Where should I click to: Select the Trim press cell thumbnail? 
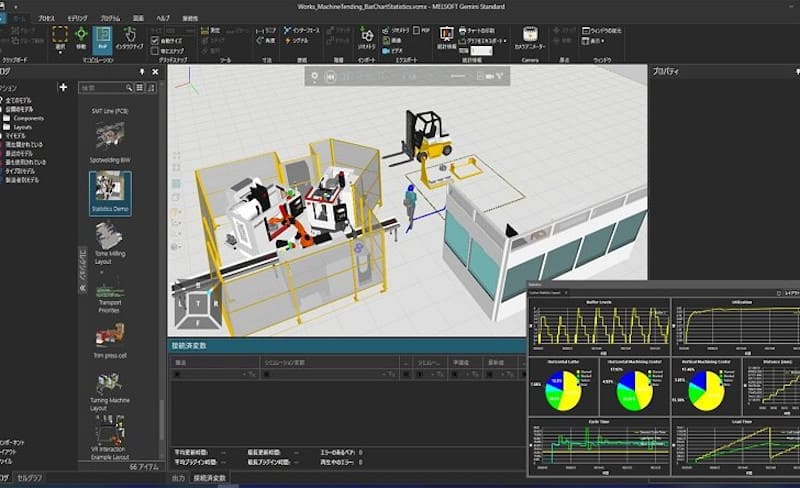(x=110, y=339)
